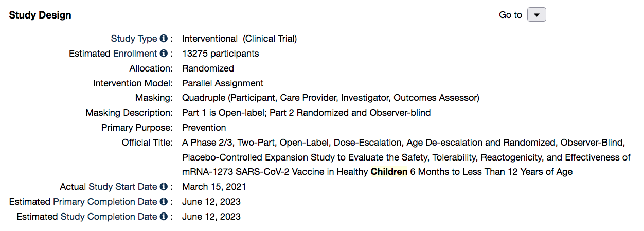Click the March 15, 2021 start date
The width and height of the screenshot is (644, 231).
(214, 187)
